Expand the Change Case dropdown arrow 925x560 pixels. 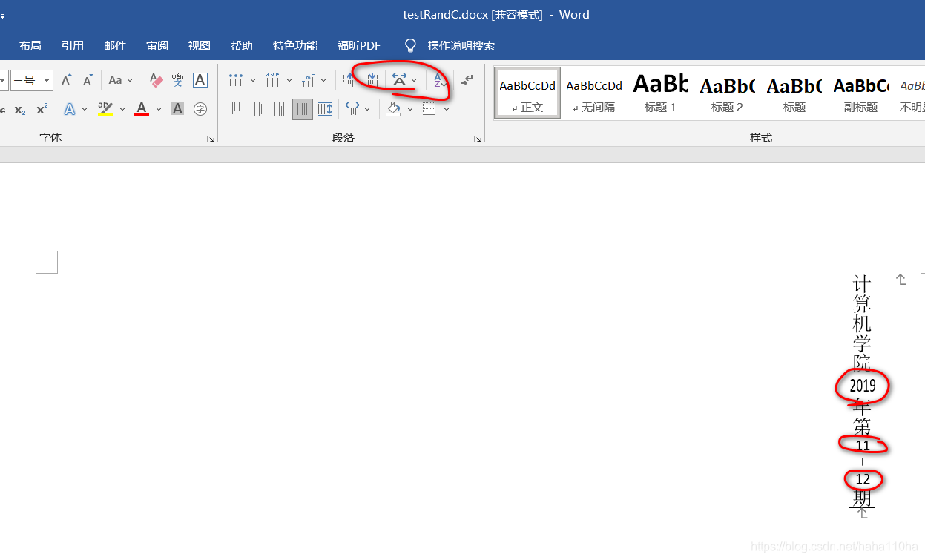tap(130, 80)
